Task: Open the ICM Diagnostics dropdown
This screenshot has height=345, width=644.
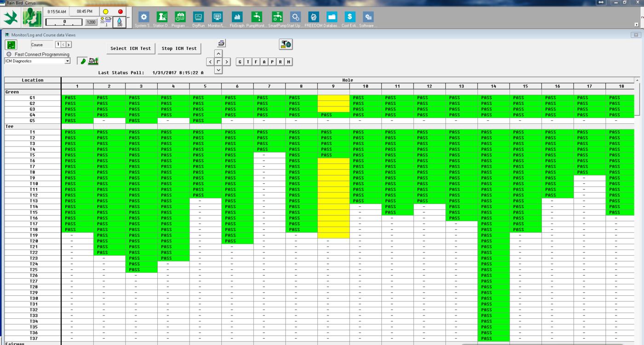Action: 67,61
